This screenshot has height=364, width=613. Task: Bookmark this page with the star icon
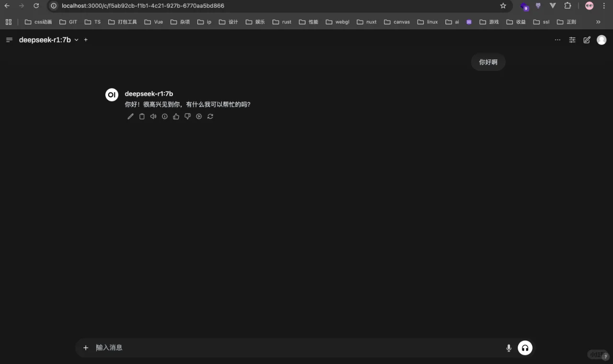click(x=503, y=6)
